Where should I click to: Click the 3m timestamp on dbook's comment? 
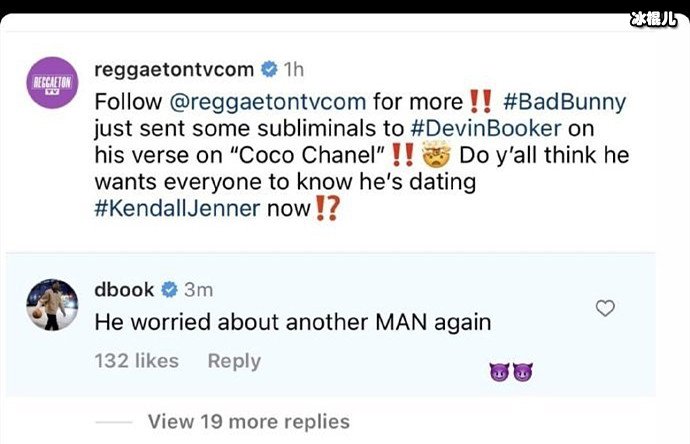[198, 289]
